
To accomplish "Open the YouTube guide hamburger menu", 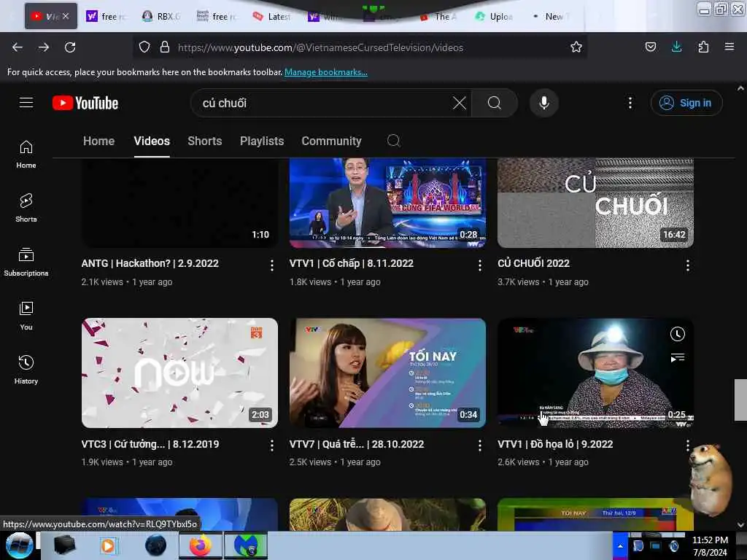I will (26, 102).
